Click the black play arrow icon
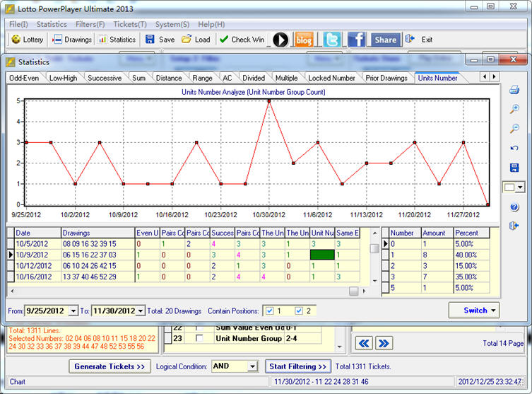The width and height of the screenshot is (532, 394). click(x=280, y=40)
